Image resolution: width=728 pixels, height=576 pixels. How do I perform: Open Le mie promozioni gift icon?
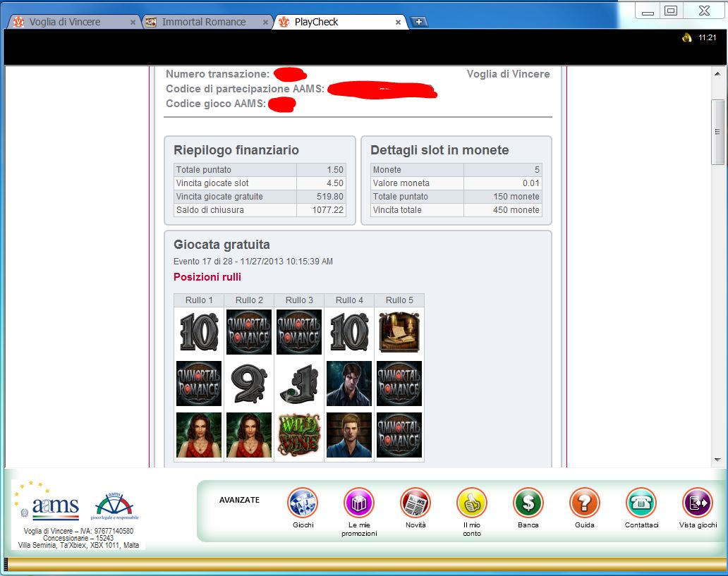359,503
